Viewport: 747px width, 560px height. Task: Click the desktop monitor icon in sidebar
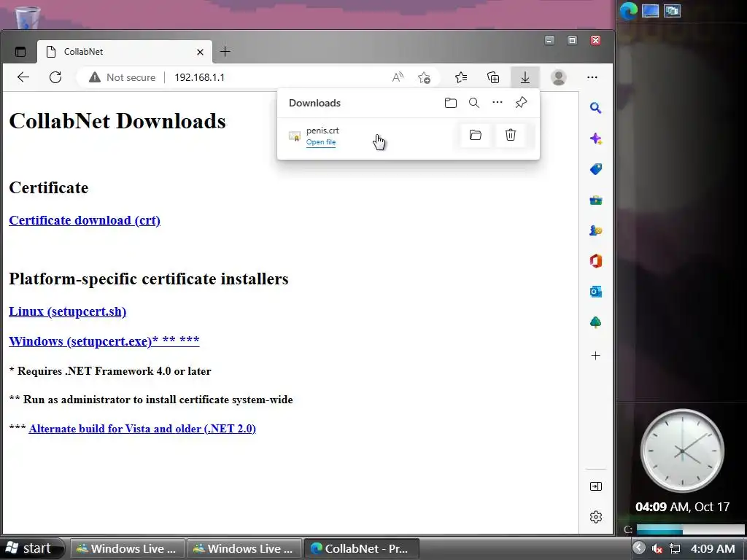click(650, 10)
